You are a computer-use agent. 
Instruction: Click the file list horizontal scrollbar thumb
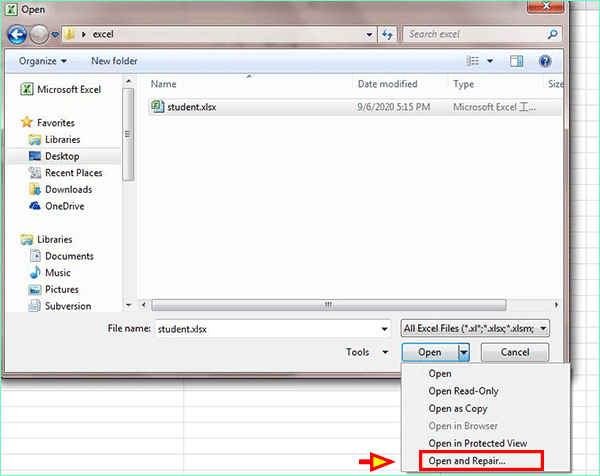pyautogui.click(x=328, y=305)
